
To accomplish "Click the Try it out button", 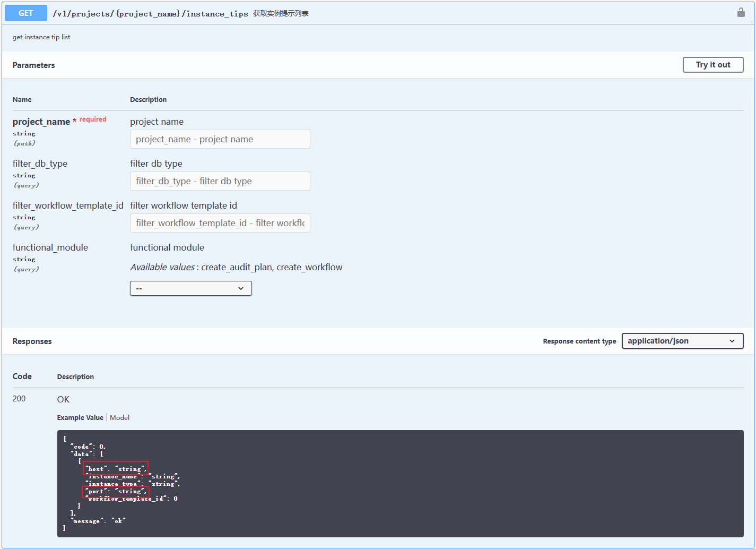I will point(712,64).
